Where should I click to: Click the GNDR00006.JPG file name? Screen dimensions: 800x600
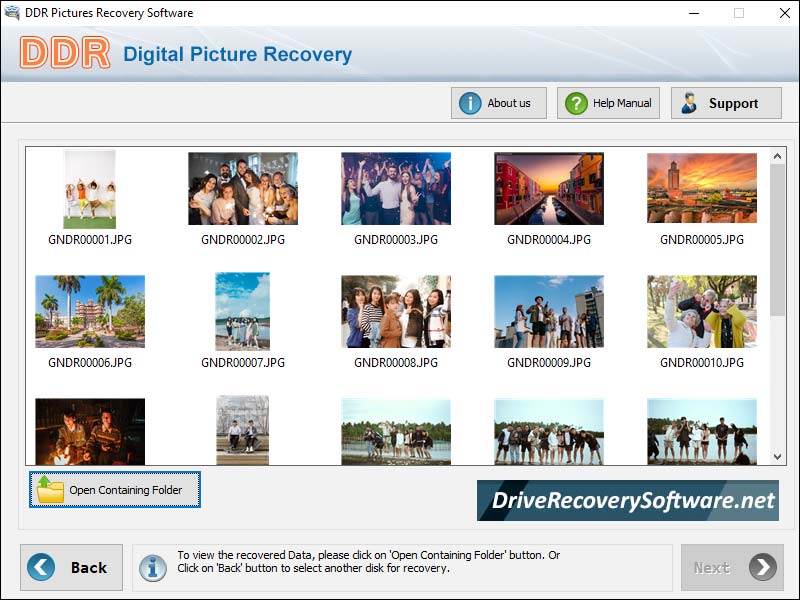click(90, 363)
